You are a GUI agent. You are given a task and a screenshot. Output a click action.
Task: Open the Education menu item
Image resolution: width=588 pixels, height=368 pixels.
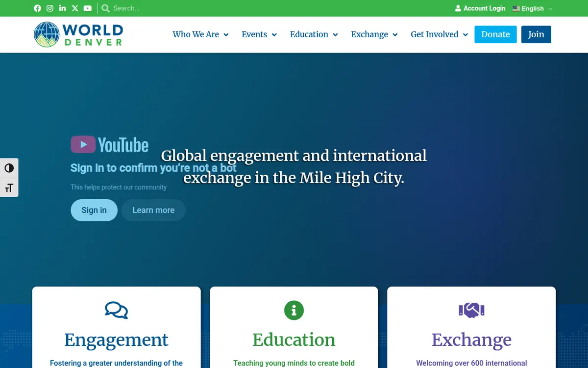pyautogui.click(x=309, y=34)
